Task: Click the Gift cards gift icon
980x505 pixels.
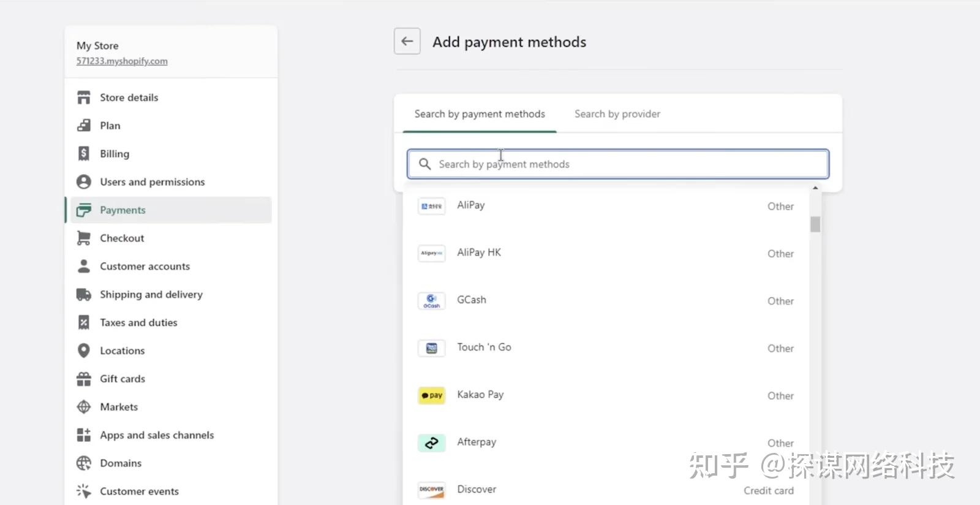Action: click(84, 379)
